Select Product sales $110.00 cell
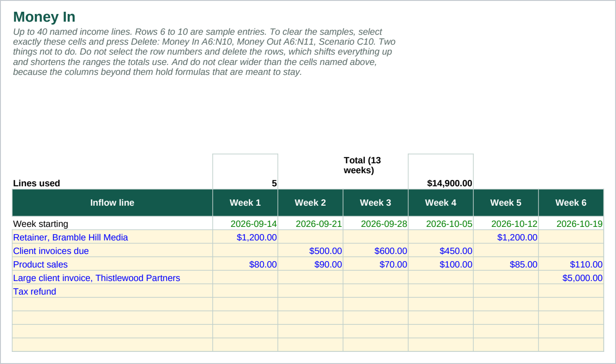The height and width of the screenshot is (364, 616). click(571, 264)
